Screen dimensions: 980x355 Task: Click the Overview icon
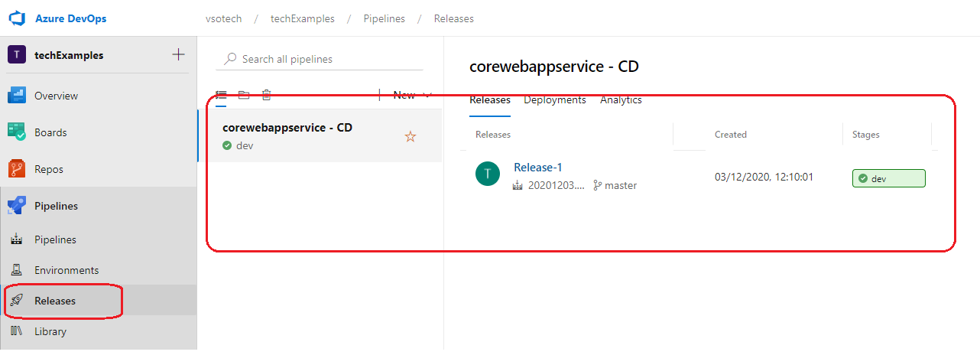point(17,96)
